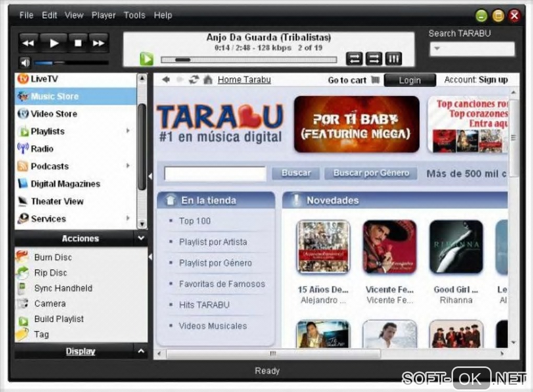Click the Buscar por Género button

pyautogui.click(x=371, y=173)
